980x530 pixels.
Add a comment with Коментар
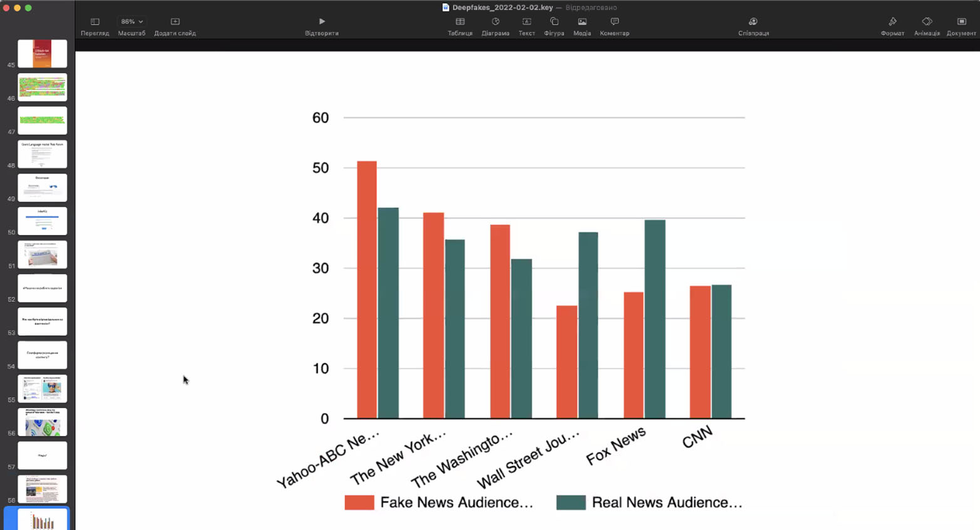click(614, 26)
